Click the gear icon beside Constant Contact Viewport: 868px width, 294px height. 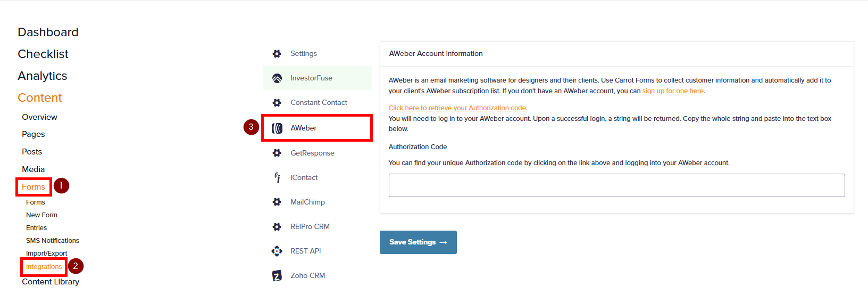click(x=277, y=103)
